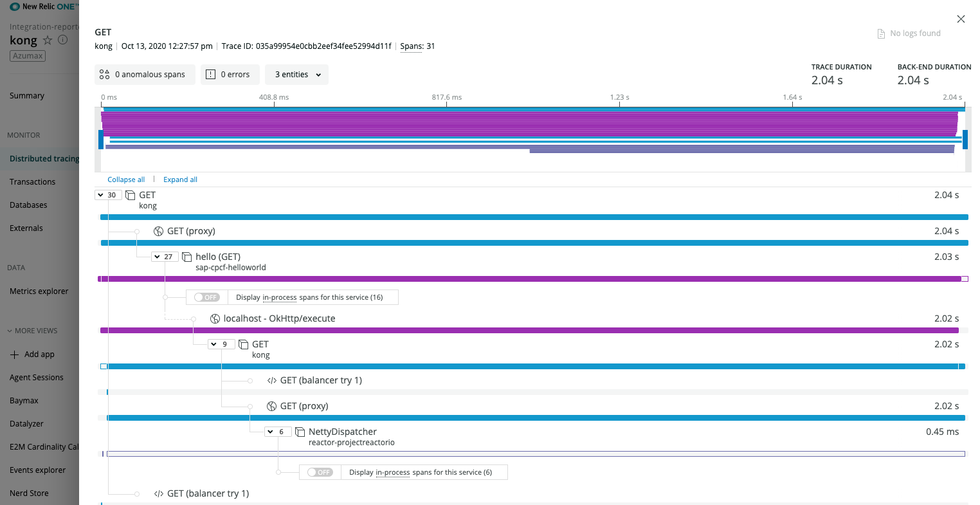This screenshot has height=505, width=980.
Task: Click the NettyDispatcher span duration bar
Action: 536,454
